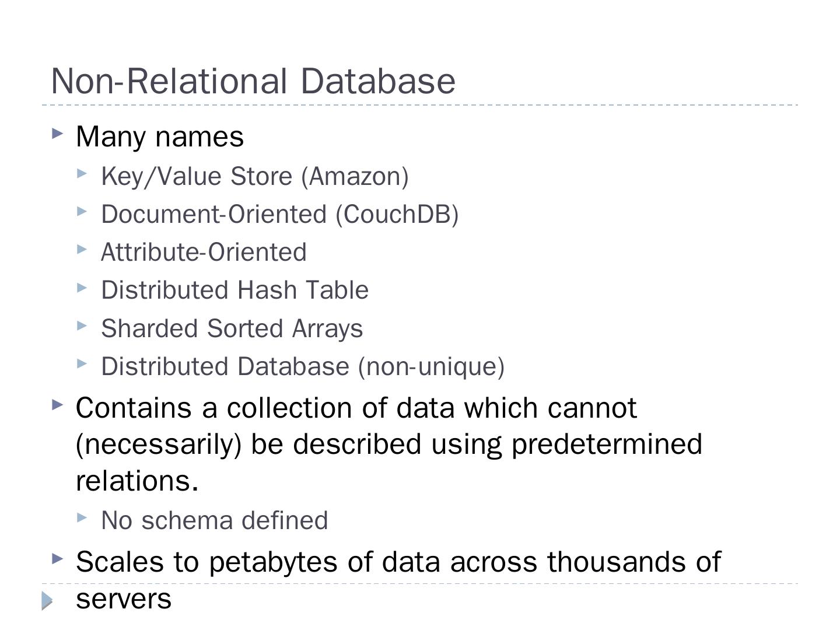Click the slide title Non-Relational Database

tap(253, 81)
